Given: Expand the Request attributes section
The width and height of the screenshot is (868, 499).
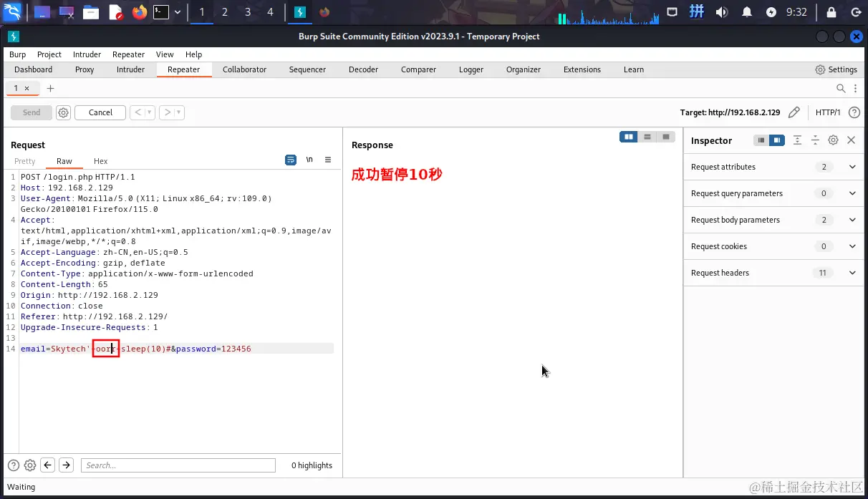Looking at the screenshot, I should click(773, 167).
